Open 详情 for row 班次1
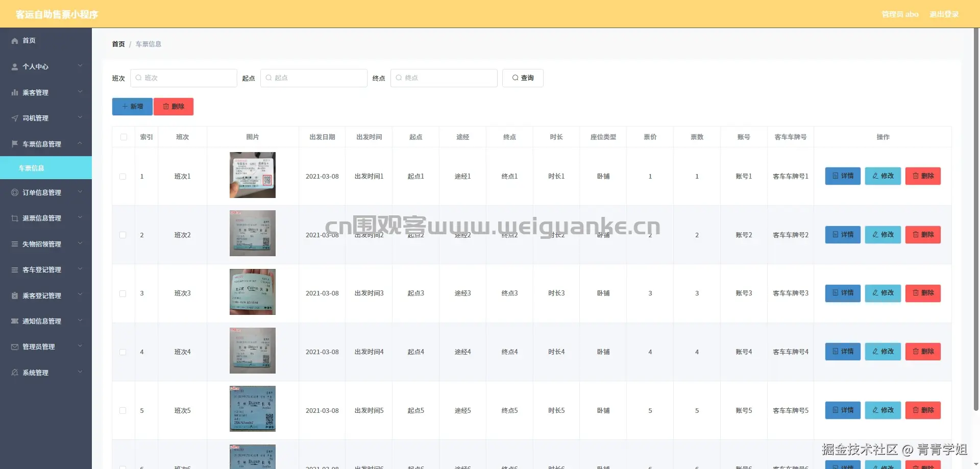980x469 pixels. coord(843,176)
